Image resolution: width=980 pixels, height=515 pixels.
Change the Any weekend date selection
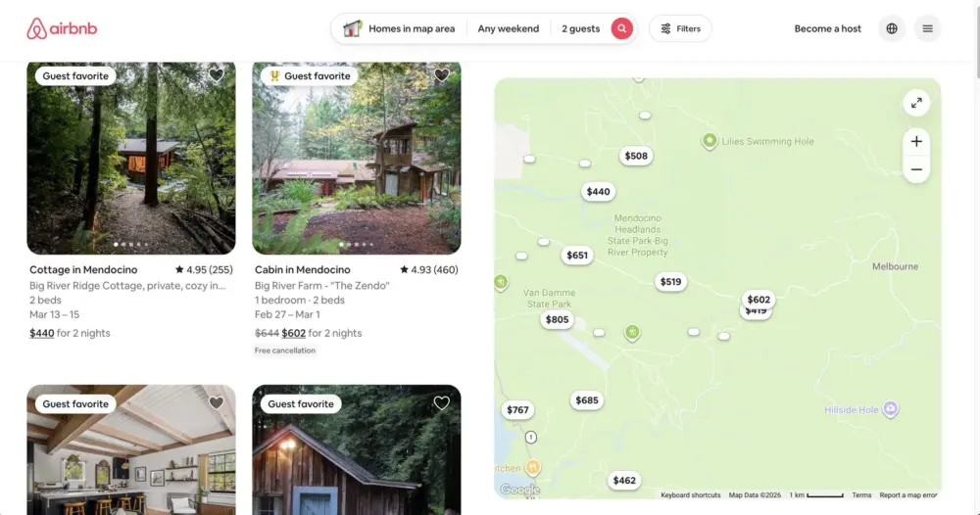(x=508, y=28)
